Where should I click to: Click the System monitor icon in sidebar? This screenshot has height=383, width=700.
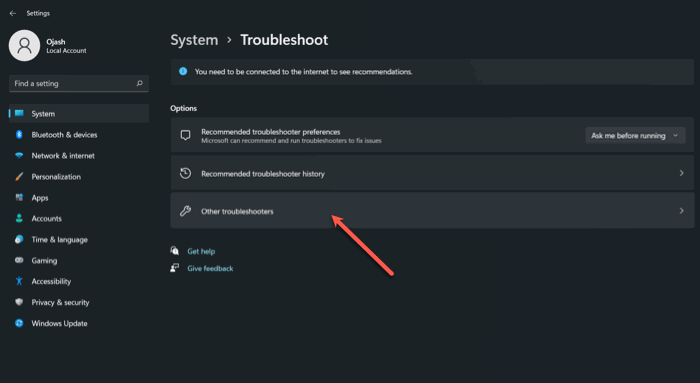click(19, 113)
